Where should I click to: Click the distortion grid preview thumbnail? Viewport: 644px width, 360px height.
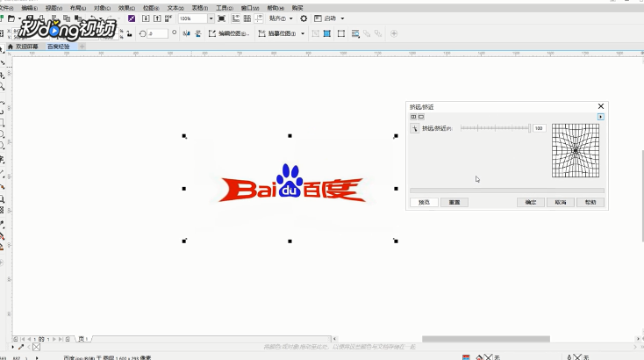pyautogui.click(x=576, y=151)
